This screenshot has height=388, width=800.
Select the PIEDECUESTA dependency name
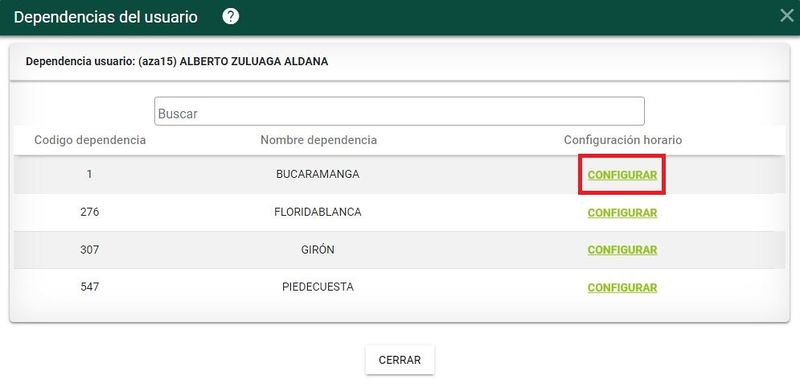click(317, 287)
